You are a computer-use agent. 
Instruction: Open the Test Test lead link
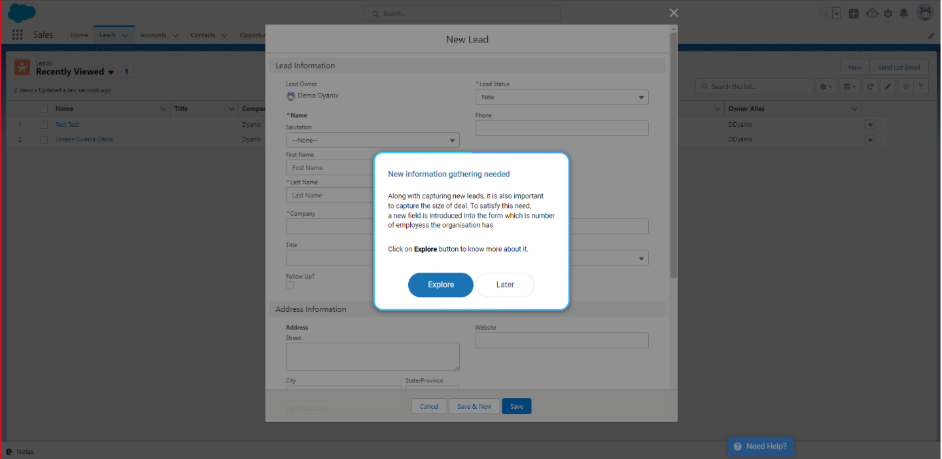(67, 124)
